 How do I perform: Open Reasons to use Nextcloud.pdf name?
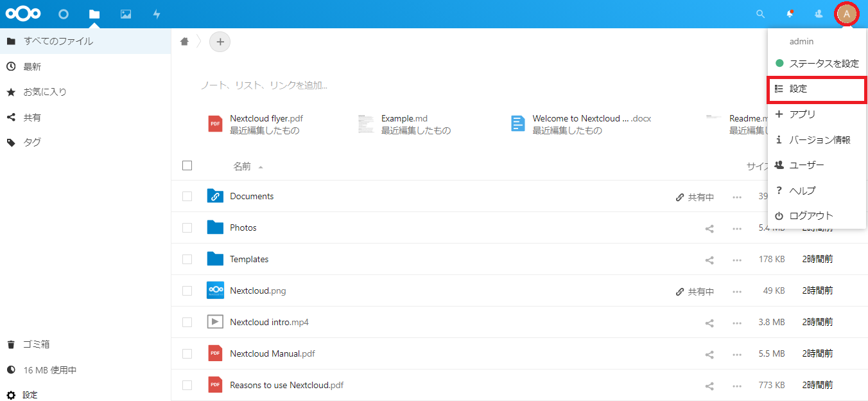286,386
